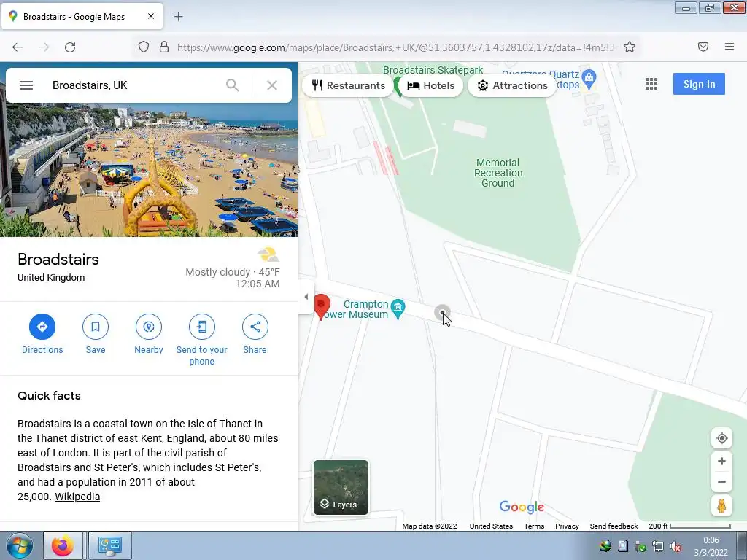
Task: View site security padlock info
Action: point(164,47)
